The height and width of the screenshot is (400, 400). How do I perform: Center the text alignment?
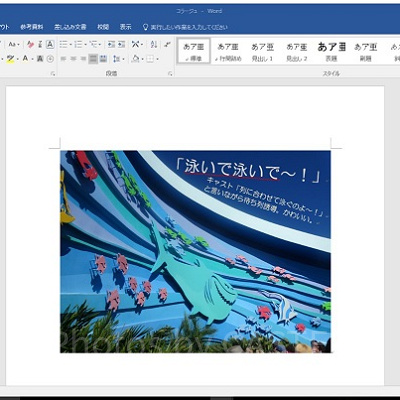point(73,59)
